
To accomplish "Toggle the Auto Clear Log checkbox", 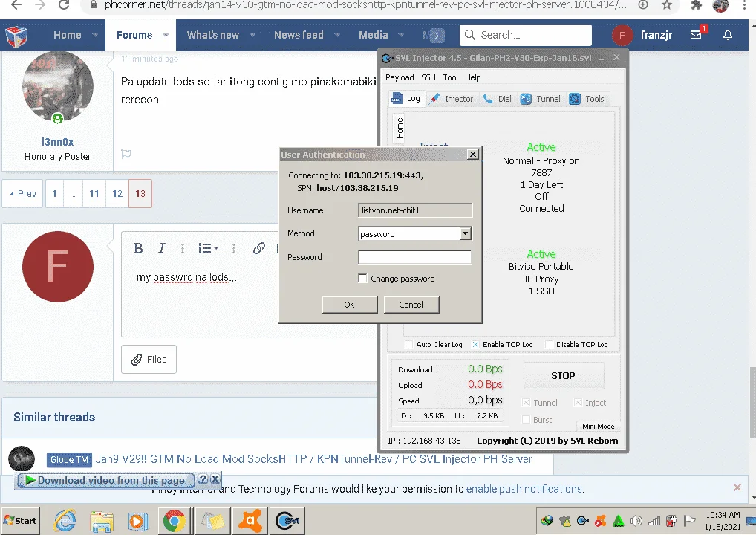I will tap(408, 345).
